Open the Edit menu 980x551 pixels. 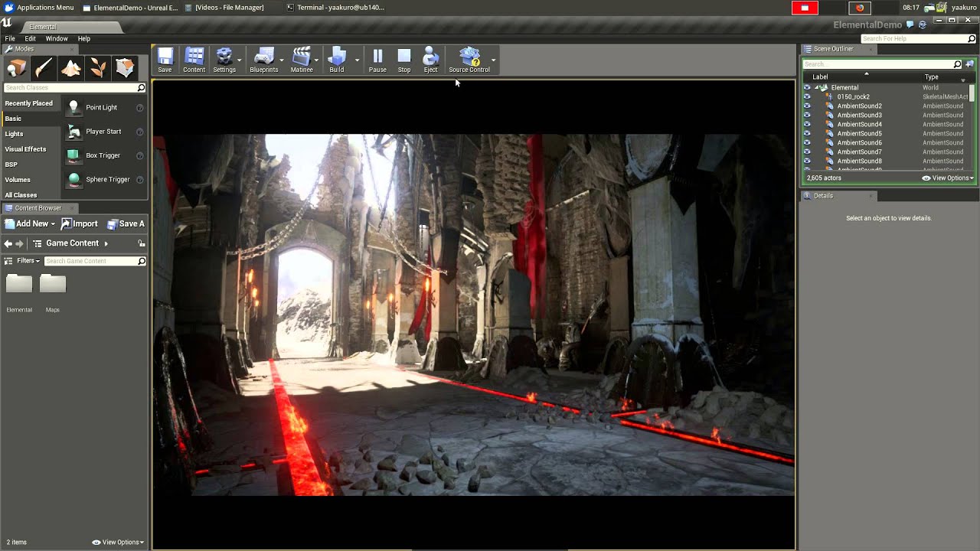click(x=31, y=38)
